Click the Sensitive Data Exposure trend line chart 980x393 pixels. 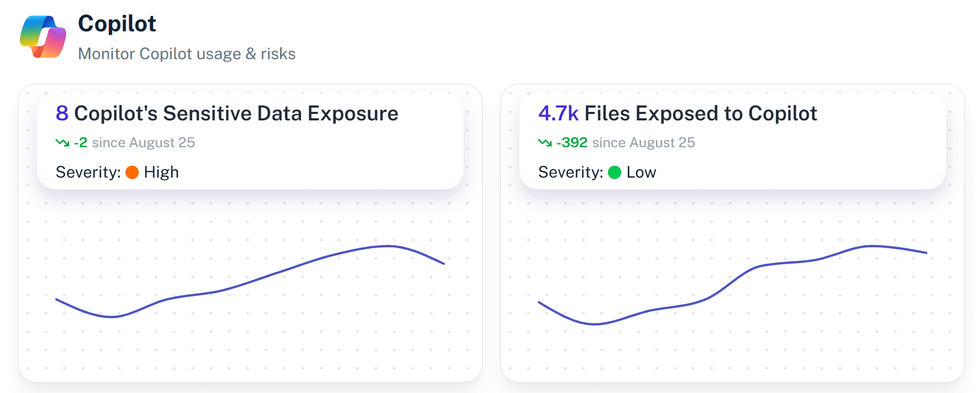[250, 281]
